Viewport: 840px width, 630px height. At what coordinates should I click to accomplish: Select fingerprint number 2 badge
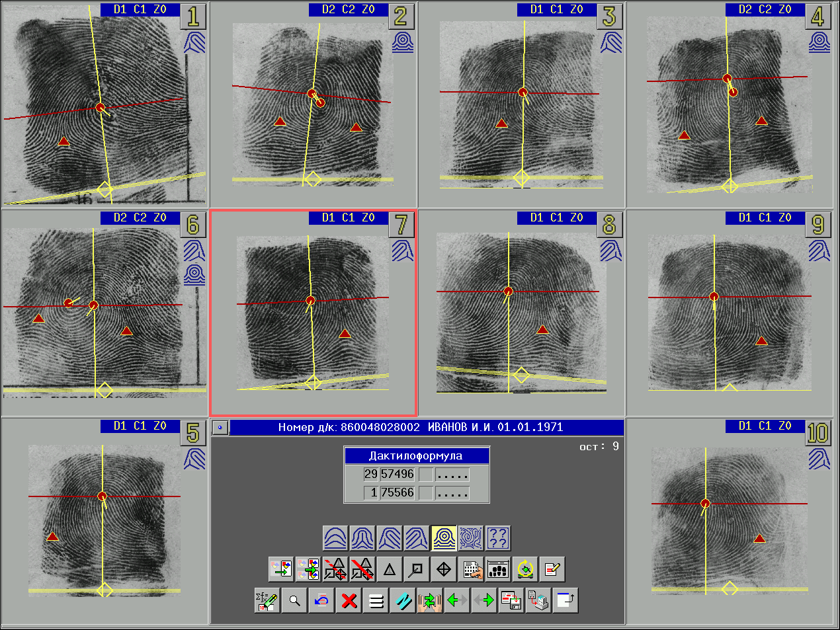pos(401,17)
